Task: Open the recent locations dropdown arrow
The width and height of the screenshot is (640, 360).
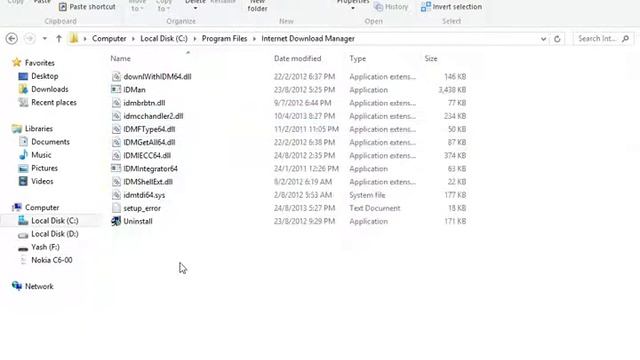Action: (x=44, y=39)
